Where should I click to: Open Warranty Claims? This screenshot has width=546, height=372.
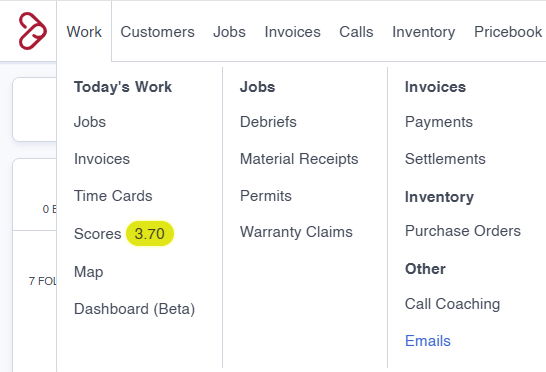click(296, 232)
